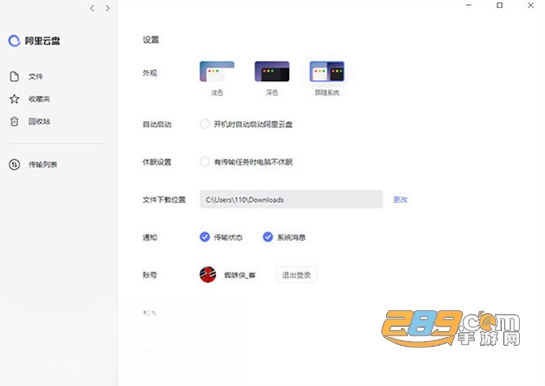Screen dimensions: 545x386
Task: Select the 跟随系统 theme thumbnail
Action: point(327,72)
